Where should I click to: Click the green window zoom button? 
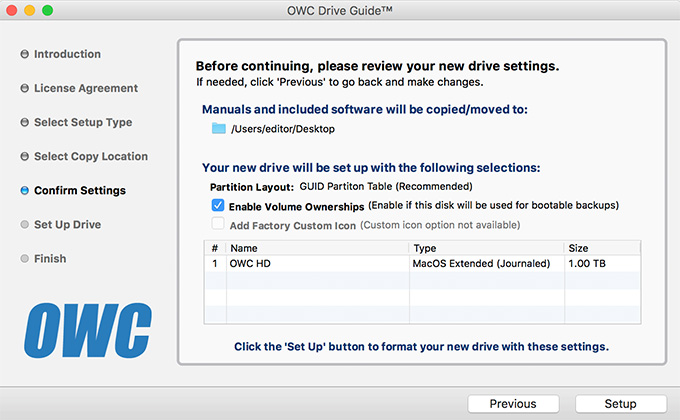[x=48, y=10]
